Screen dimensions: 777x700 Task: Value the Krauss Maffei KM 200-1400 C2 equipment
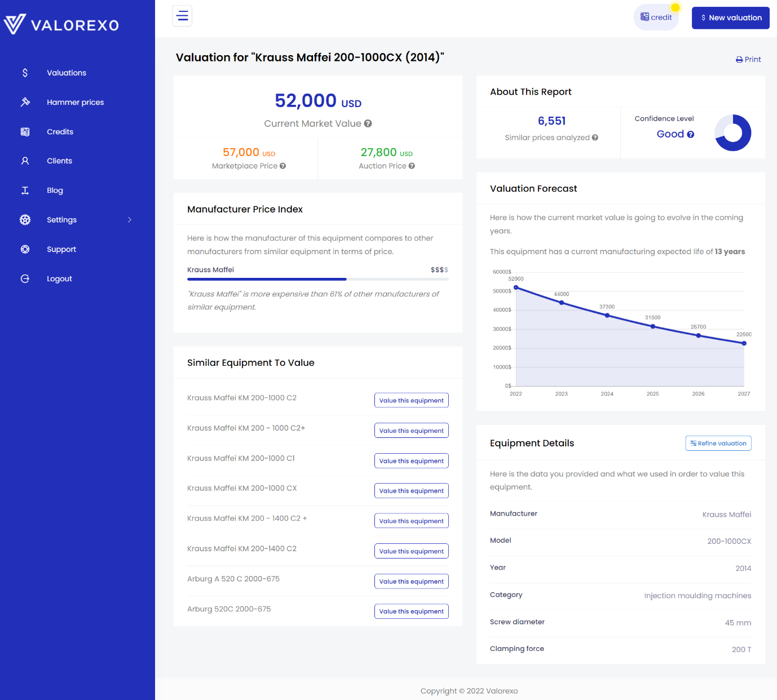(412, 551)
